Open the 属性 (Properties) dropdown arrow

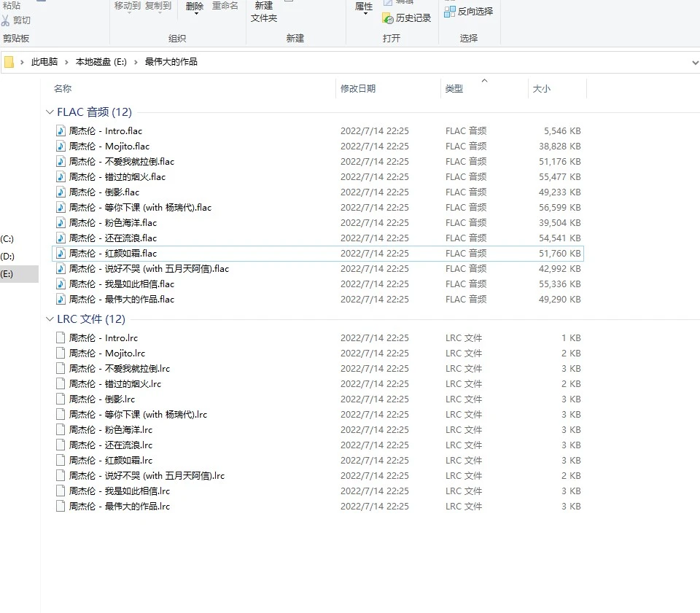[365, 14]
